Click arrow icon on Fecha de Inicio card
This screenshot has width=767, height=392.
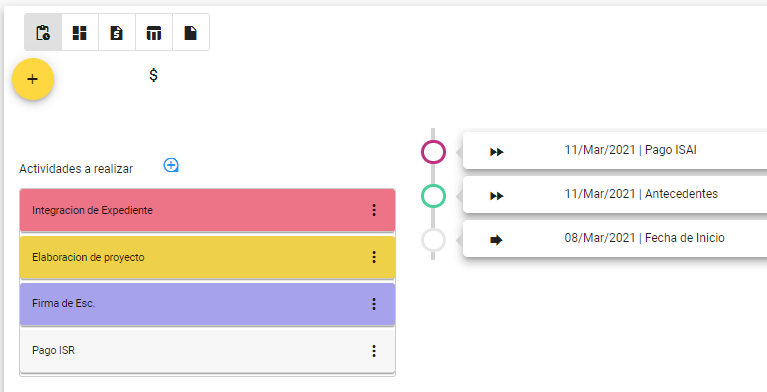[x=496, y=240]
